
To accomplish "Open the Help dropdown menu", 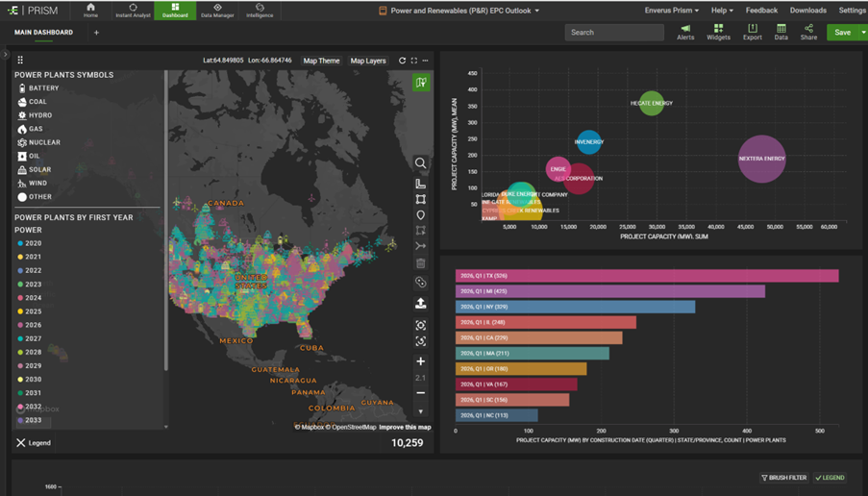I will [x=721, y=11].
